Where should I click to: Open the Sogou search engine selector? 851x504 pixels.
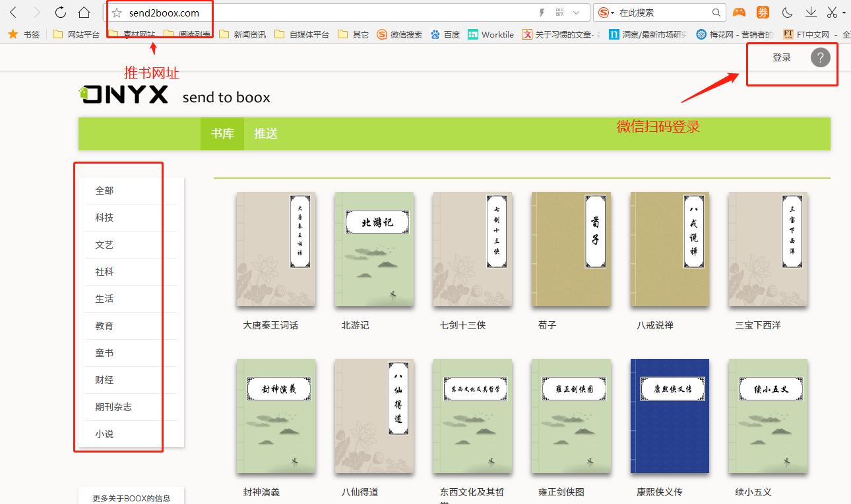pos(606,13)
